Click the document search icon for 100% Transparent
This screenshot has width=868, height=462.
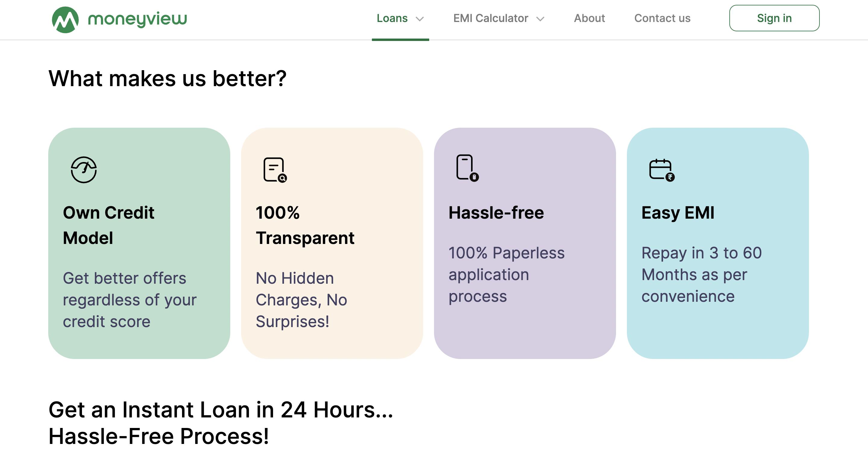click(x=275, y=170)
